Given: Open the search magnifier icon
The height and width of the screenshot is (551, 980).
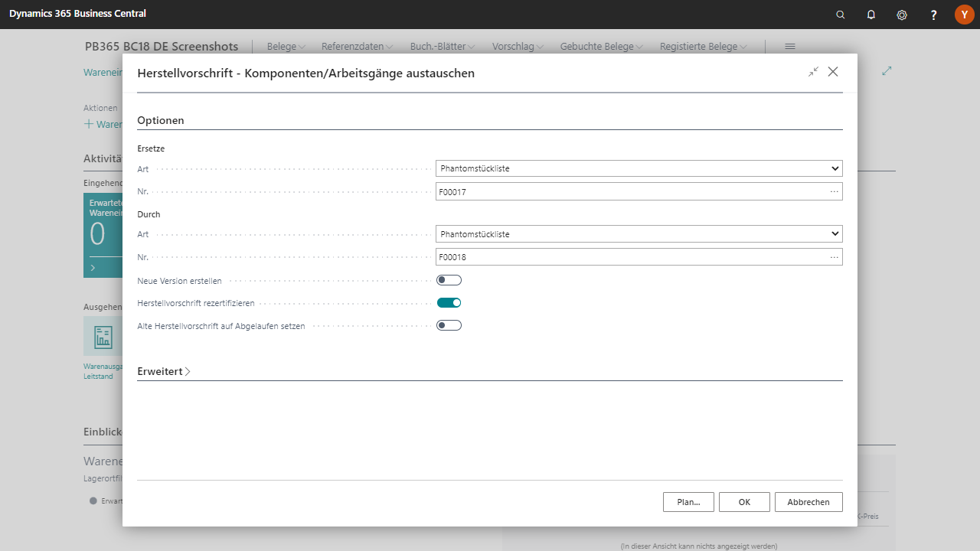Looking at the screenshot, I should click(x=841, y=15).
